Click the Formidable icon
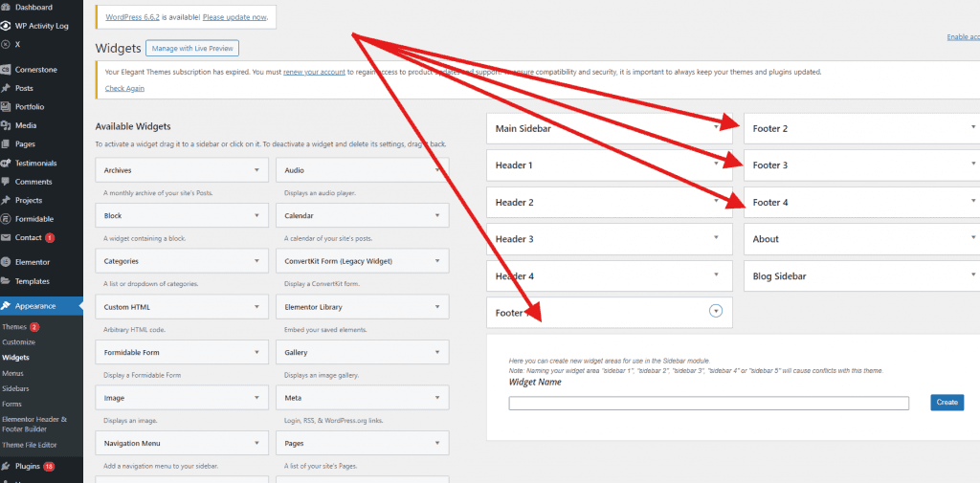The image size is (980, 483). [x=6, y=219]
